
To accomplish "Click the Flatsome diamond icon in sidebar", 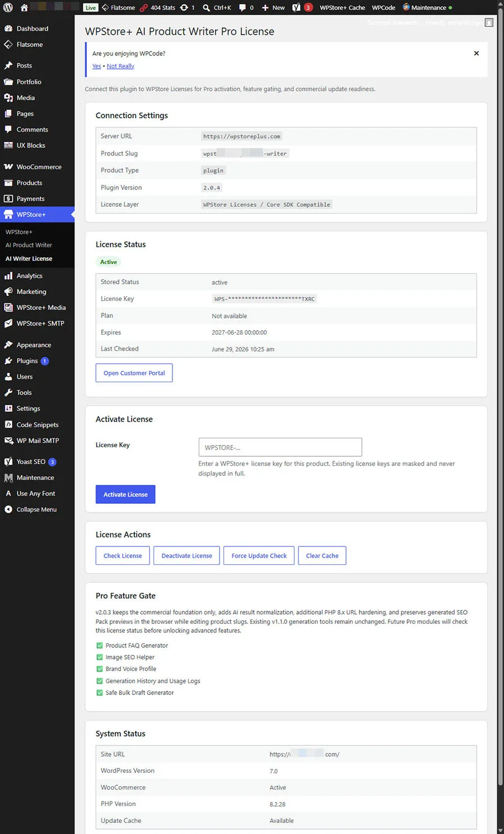I will (8, 44).
